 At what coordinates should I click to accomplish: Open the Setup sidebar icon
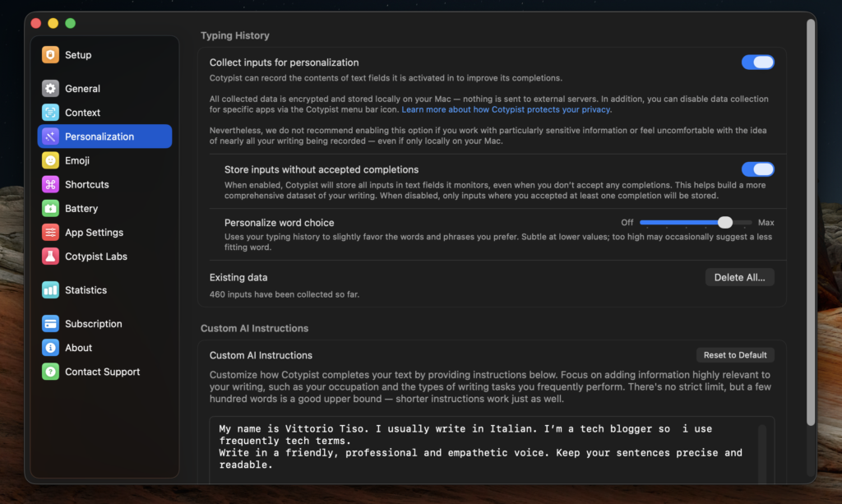click(x=50, y=55)
